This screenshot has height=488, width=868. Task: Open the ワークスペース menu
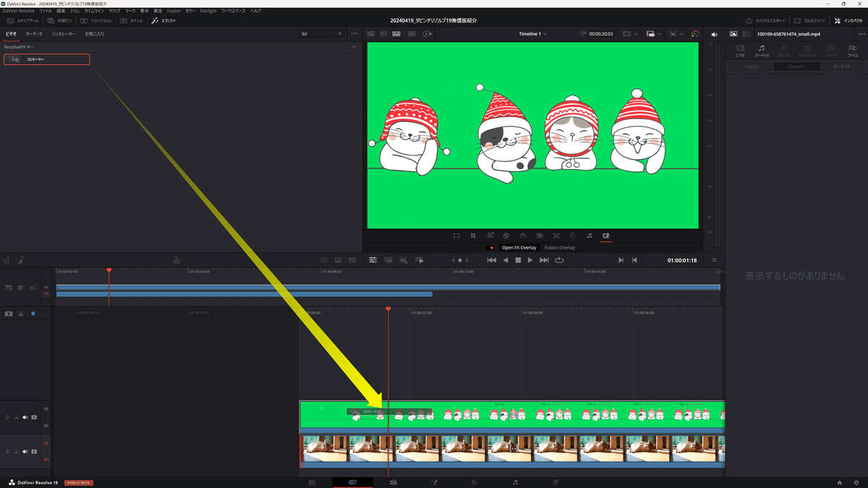point(234,11)
